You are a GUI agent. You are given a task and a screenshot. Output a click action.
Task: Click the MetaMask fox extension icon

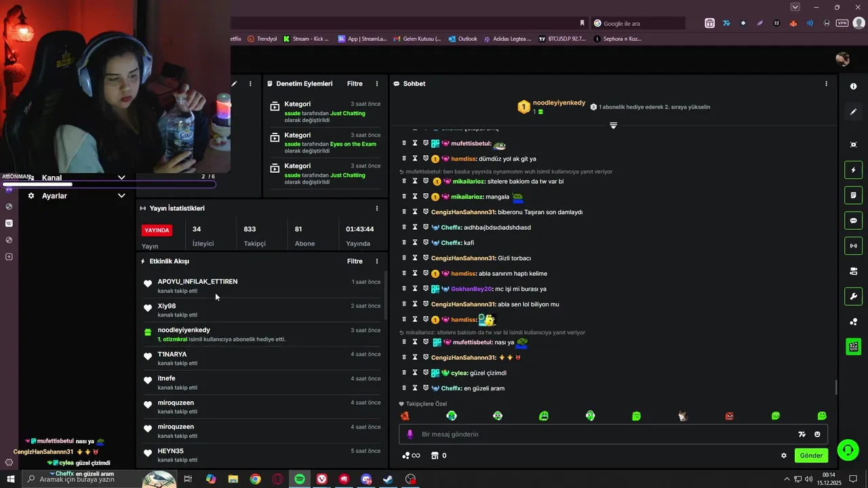pyautogui.click(x=793, y=23)
